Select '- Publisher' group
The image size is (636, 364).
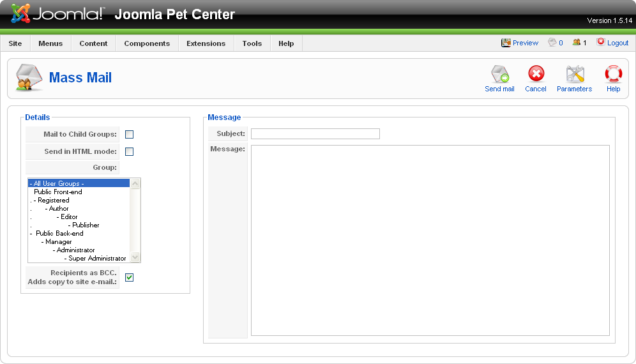coord(79,225)
